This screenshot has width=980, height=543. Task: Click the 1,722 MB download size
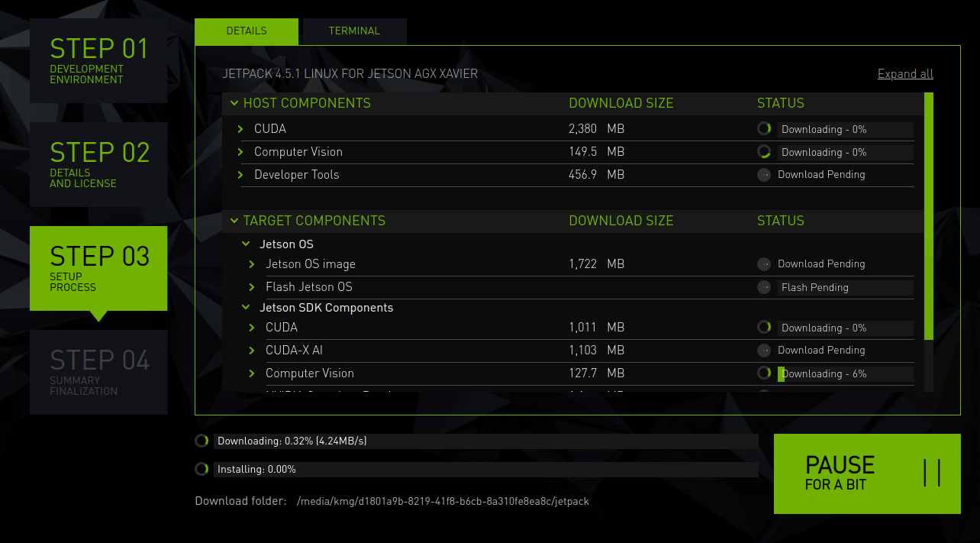[x=597, y=264]
